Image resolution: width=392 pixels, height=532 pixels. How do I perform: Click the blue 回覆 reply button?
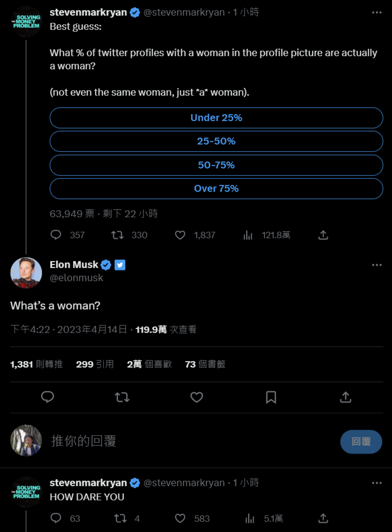(x=361, y=442)
